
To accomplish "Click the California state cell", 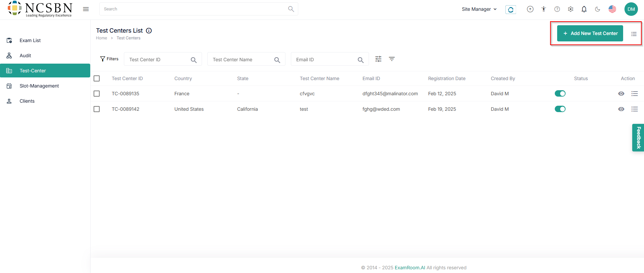I will [247, 109].
